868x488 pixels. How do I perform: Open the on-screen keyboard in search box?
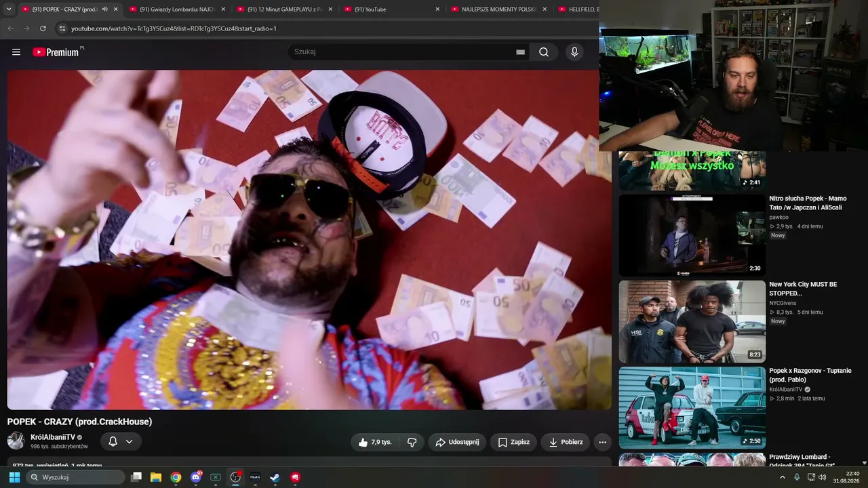coord(520,52)
